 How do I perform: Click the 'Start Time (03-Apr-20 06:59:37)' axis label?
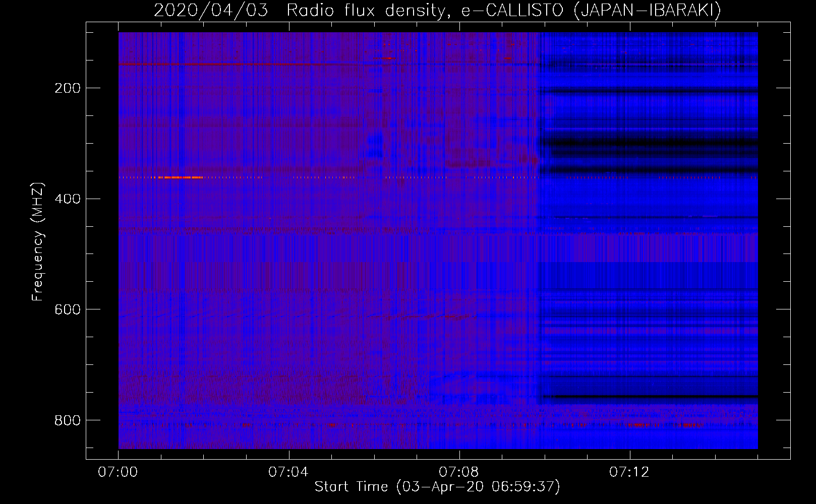point(437,487)
